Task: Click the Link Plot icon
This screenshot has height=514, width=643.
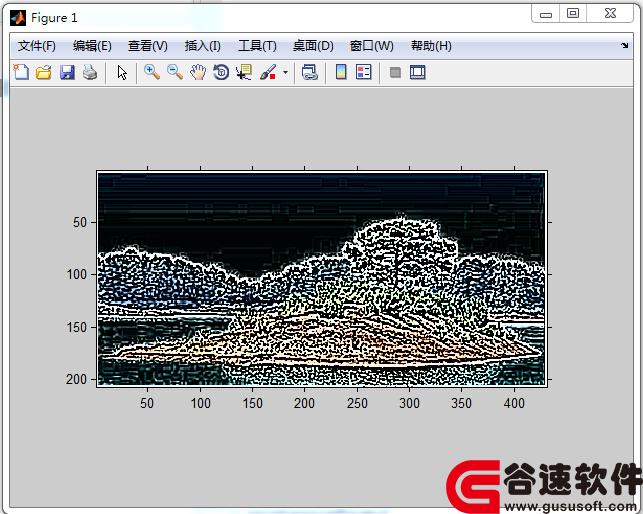Action: 310,73
